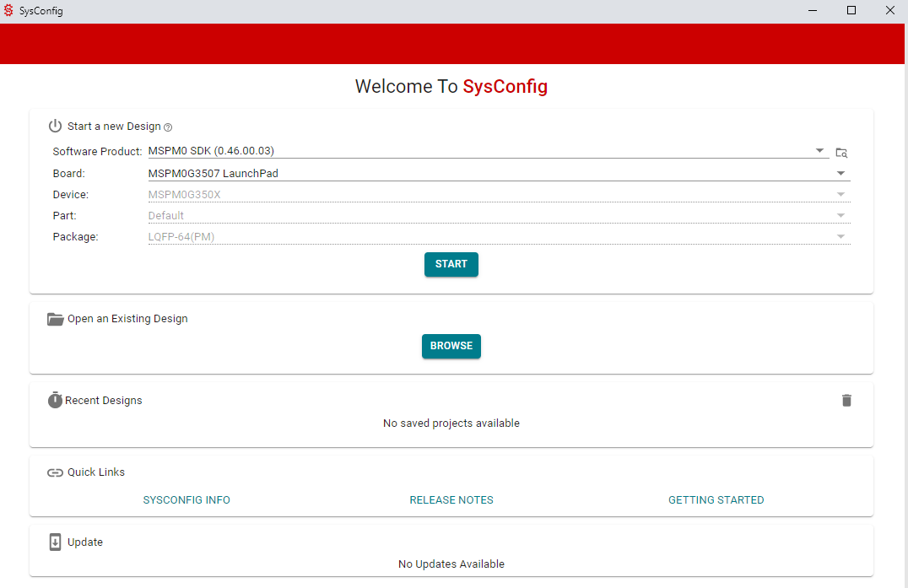
Task: Click the download icon beside Update
Action: click(56, 542)
